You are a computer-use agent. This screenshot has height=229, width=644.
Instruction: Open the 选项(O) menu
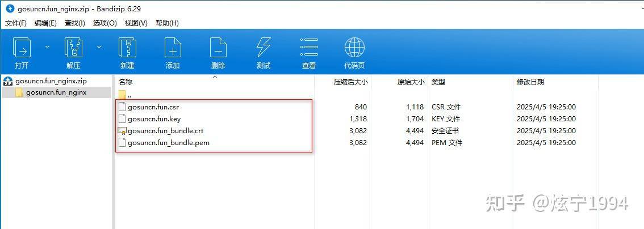pyautogui.click(x=104, y=23)
